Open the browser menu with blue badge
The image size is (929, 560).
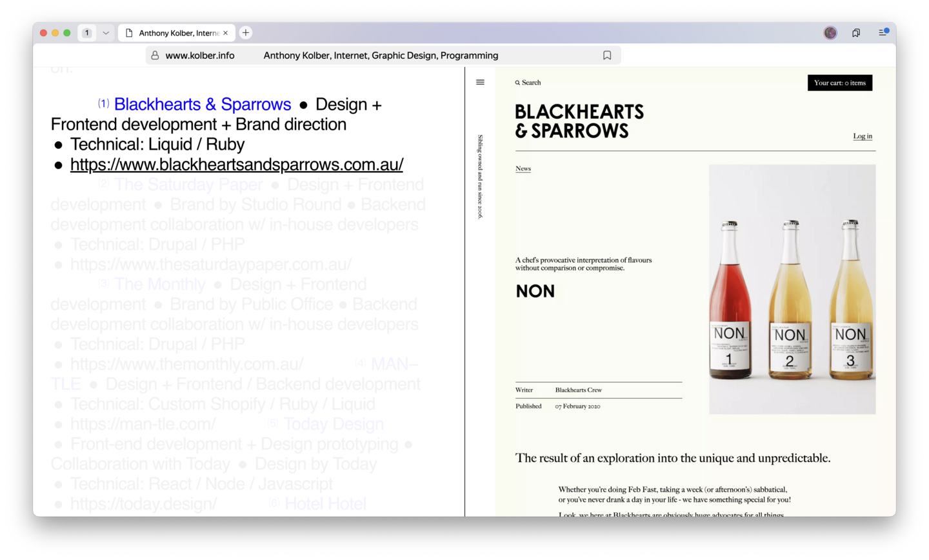tap(883, 32)
